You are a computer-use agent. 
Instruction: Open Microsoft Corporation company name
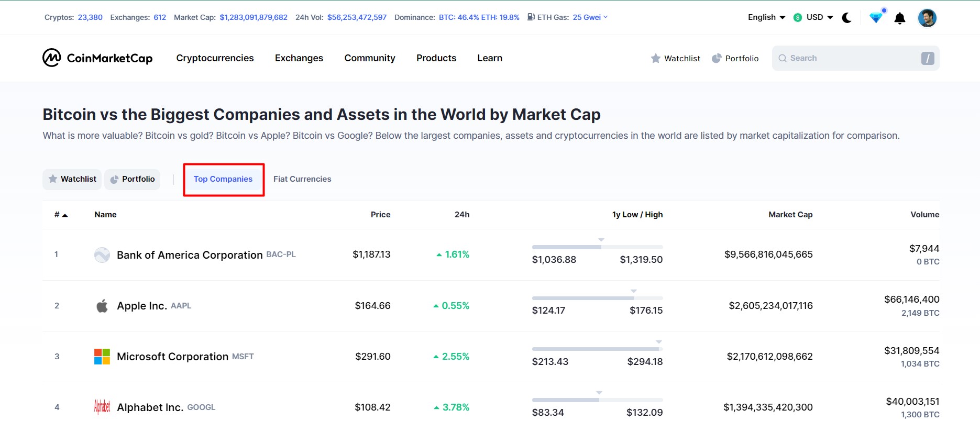(x=173, y=357)
